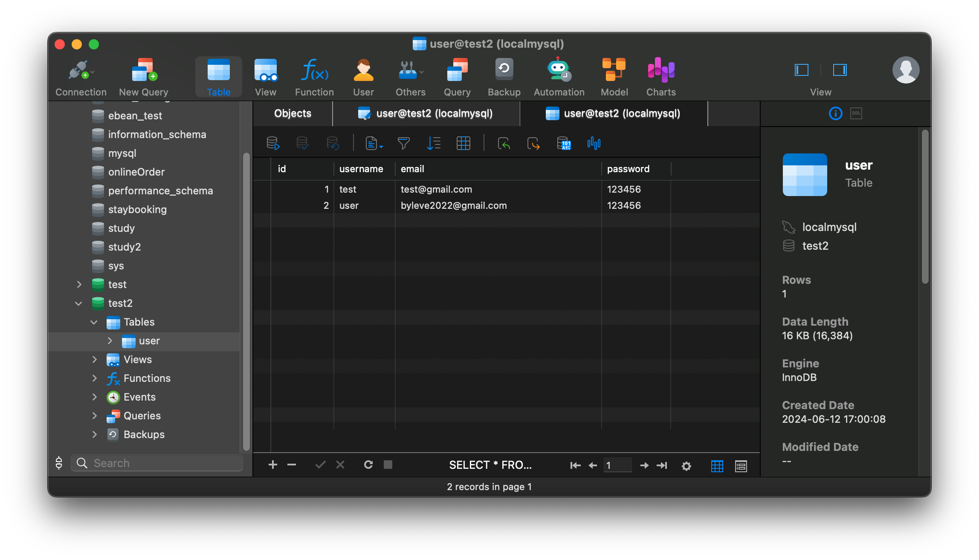This screenshot has height=560, width=979.
Task: Open the Model designer
Action: coord(614,76)
